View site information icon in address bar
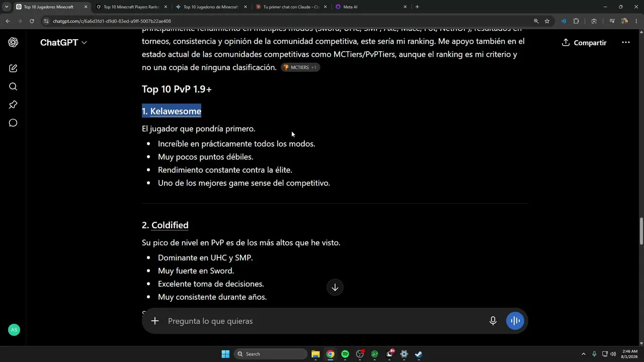The width and height of the screenshot is (644, 362). click(46, 21)
